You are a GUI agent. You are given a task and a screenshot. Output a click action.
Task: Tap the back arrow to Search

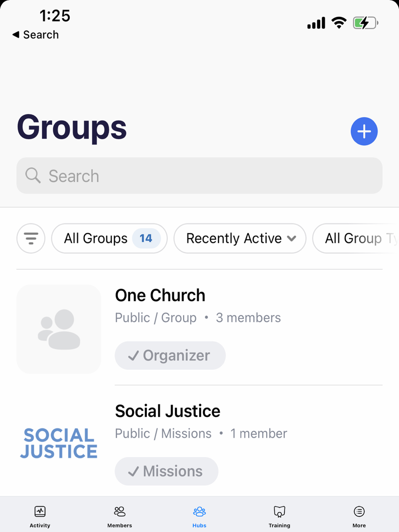(x=16, y=35)
